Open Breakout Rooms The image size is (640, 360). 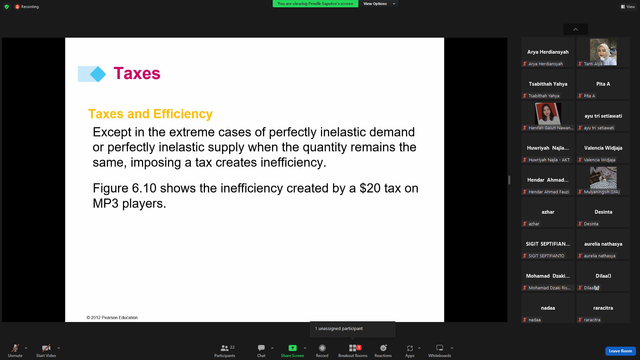pos(353,350)
